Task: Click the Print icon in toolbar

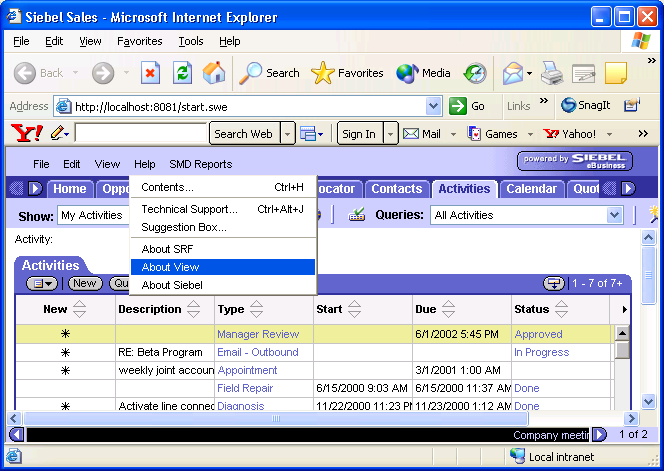Action: 551,72
